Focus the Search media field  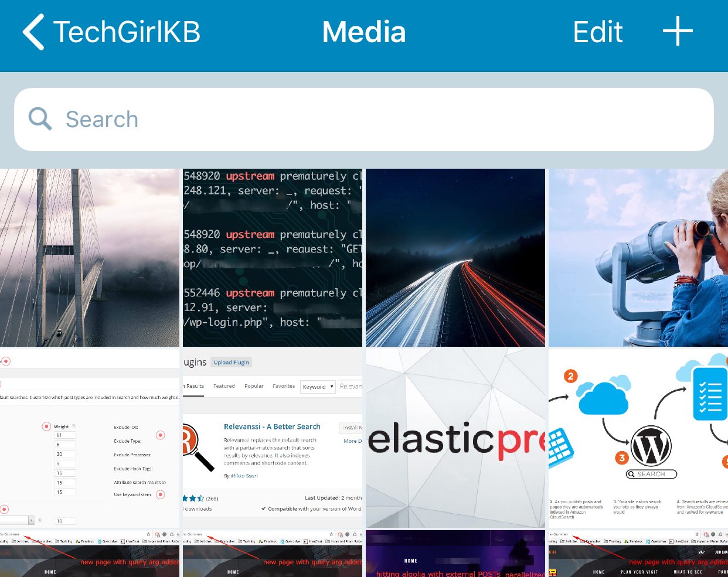375,120
